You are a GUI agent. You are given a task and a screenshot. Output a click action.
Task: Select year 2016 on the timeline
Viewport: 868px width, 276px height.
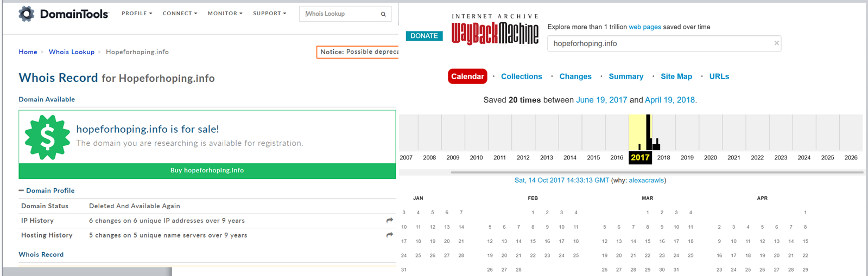coord(617,157)
